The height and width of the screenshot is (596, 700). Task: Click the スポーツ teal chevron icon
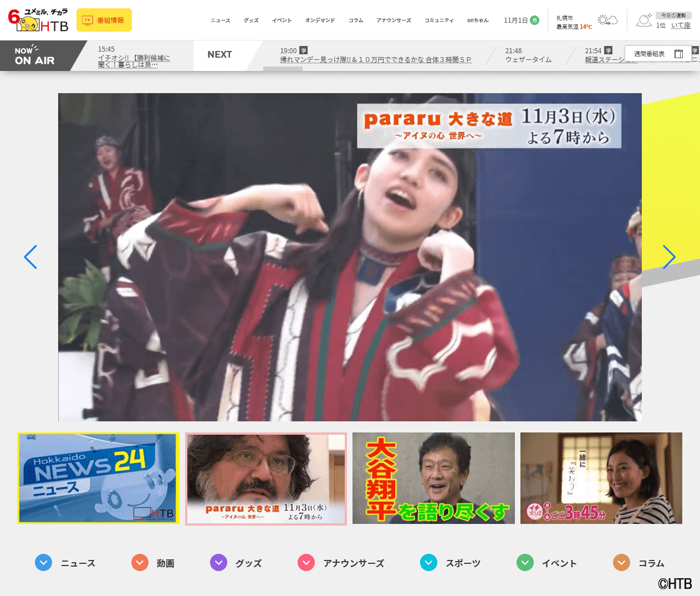[x=428, y=562]
